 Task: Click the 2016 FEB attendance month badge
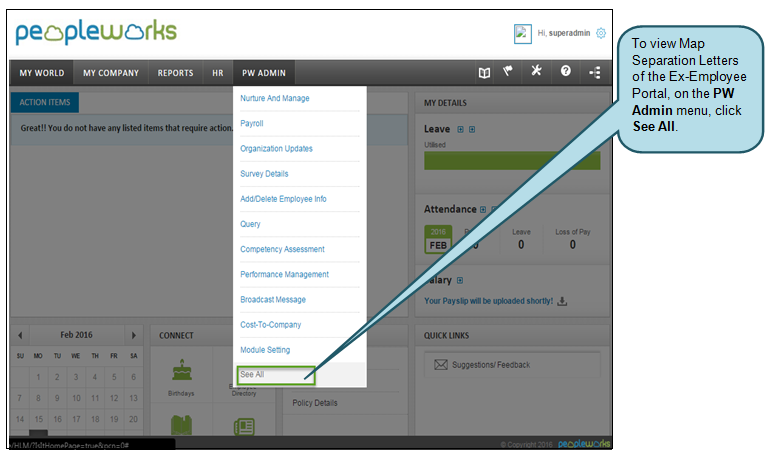click(x=438, y=239)
